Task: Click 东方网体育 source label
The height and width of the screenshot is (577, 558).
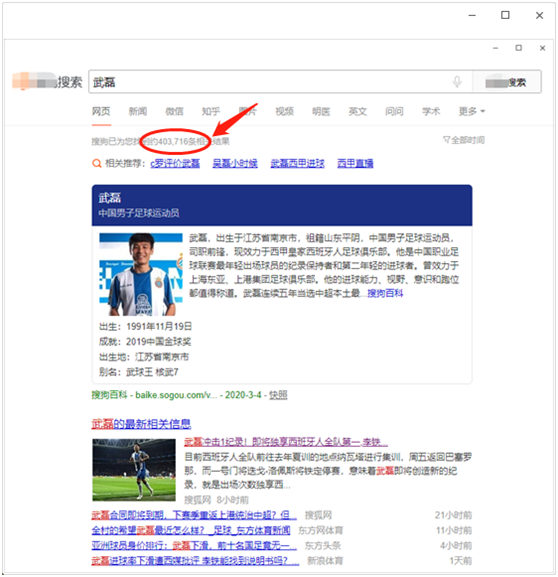Action: tap(321, 530)
